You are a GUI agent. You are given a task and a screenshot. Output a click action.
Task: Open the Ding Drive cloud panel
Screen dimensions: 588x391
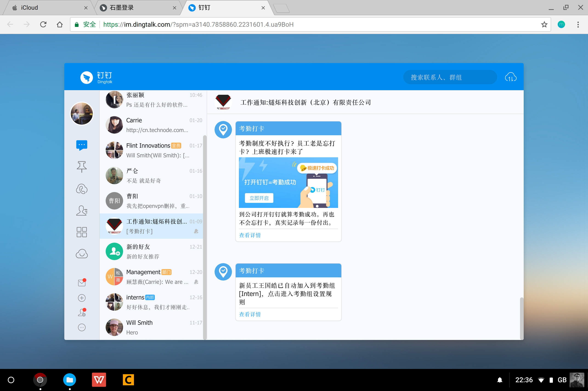pos(82,254)
